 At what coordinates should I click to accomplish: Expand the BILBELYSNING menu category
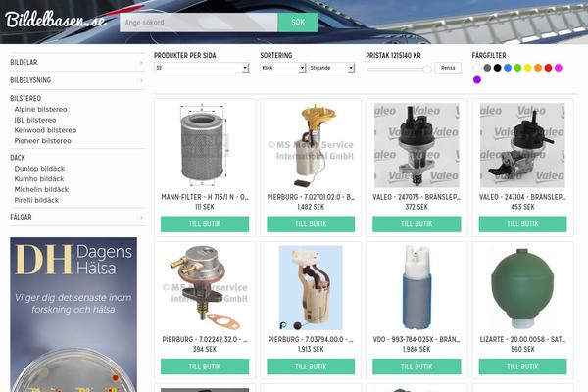tap(76, 80)
